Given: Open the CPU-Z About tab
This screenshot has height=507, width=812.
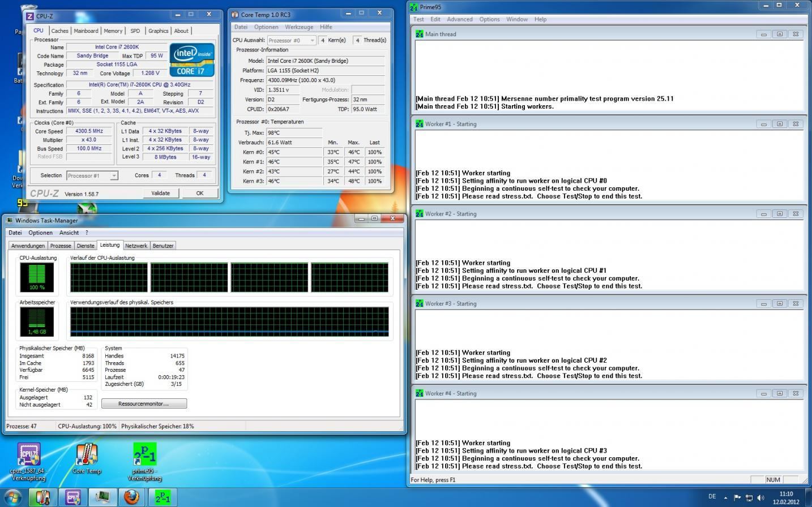Looking at the screenshot, I should coord(181,31).
